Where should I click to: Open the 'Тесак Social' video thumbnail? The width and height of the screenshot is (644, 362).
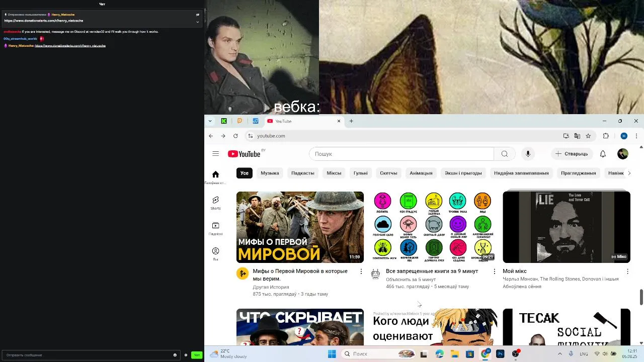[567, 327]
